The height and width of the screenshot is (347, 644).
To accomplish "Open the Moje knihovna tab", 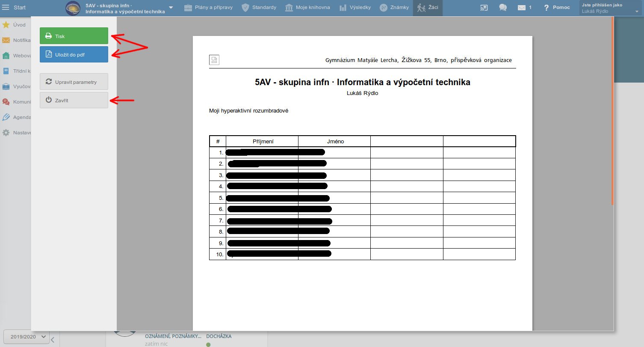I will coord(307,8).
